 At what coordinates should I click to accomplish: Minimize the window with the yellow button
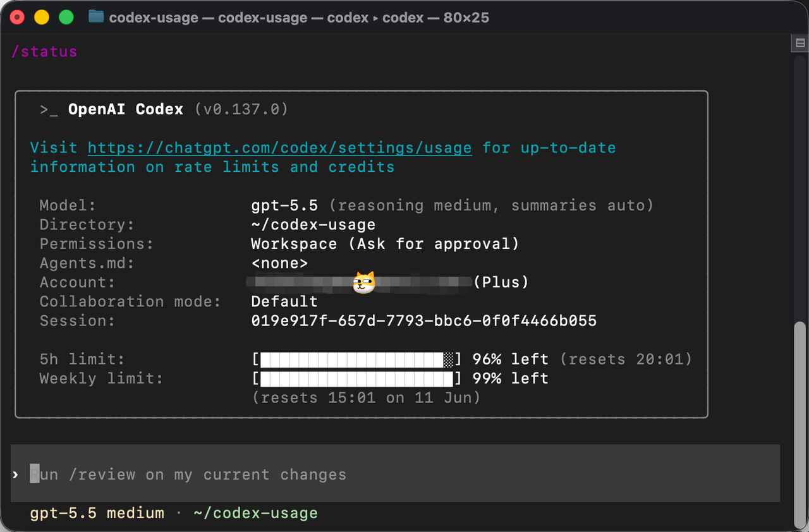(x=42, y=17)
